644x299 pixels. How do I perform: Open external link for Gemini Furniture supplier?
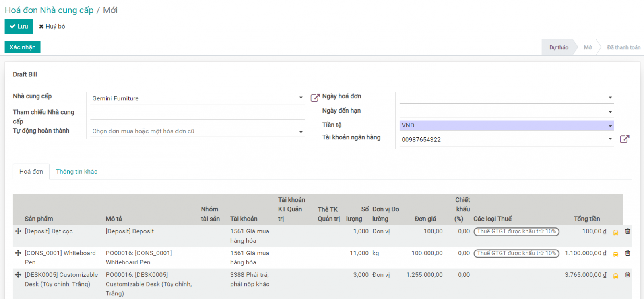[x=315, y=98]
